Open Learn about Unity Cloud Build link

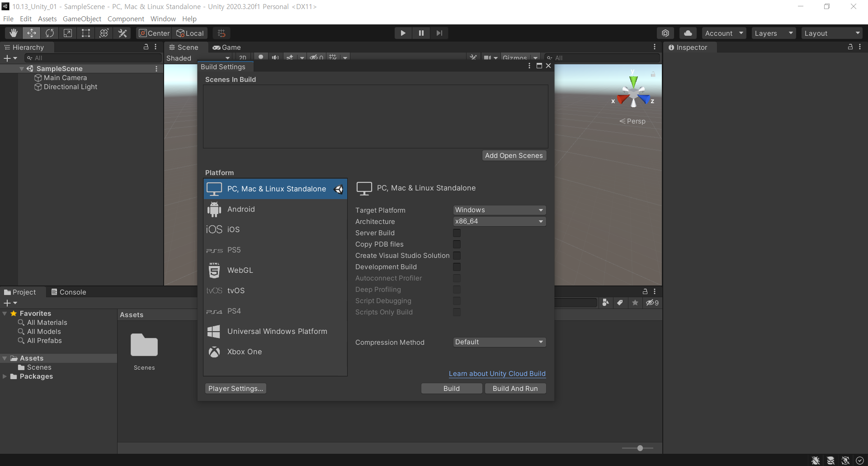pyautogui.click(x=497, y=374)
